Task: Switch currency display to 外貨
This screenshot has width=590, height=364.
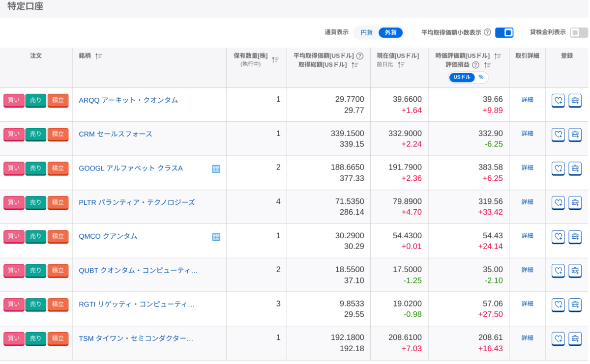Action: click(x=390, y=32)
